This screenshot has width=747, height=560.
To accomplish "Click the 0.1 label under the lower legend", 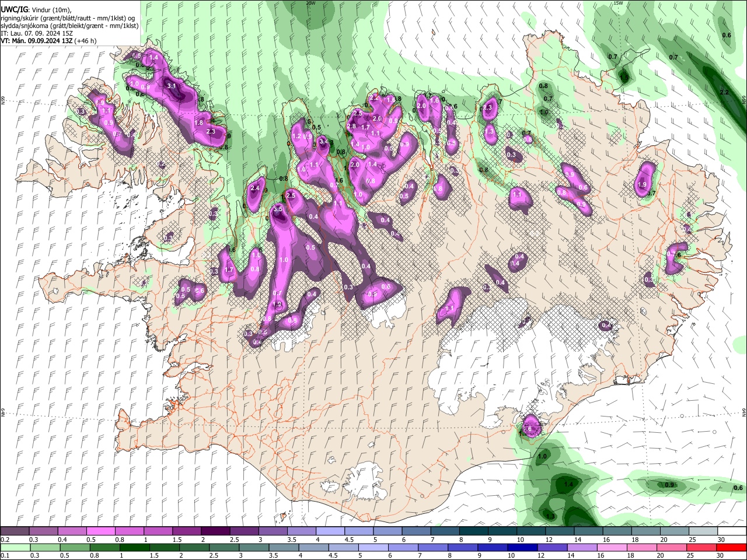I will click(5, 555).
